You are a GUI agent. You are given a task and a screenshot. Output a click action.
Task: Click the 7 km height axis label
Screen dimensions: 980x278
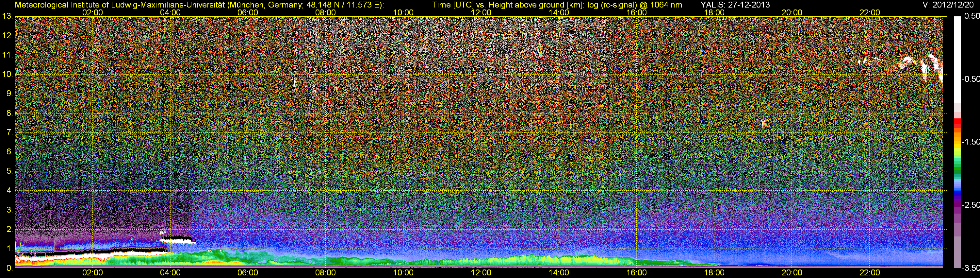click(x=9, y=132)
